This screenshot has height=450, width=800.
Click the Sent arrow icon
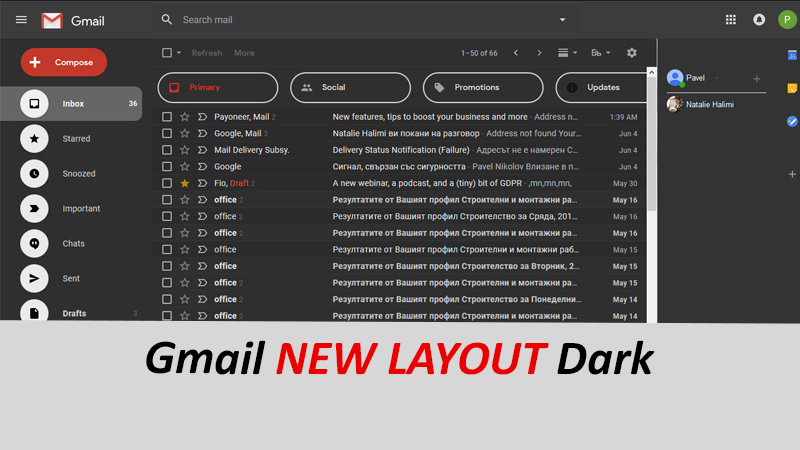click(x=34, y=278)
